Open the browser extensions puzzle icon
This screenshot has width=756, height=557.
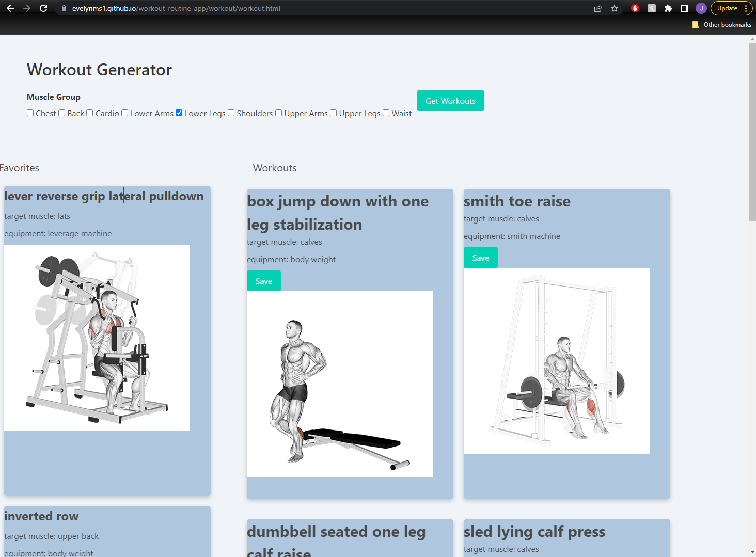pyautogui.click(x=668, y=8)
